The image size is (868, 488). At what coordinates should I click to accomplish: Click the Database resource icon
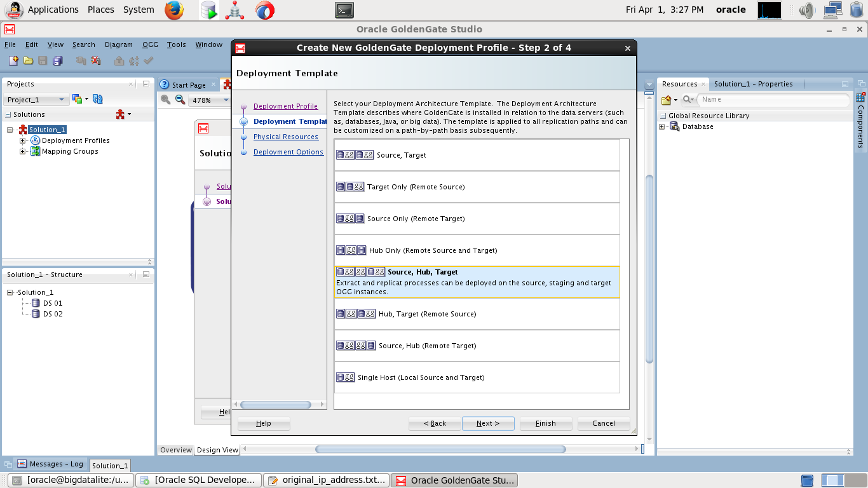tap(675, 126)
